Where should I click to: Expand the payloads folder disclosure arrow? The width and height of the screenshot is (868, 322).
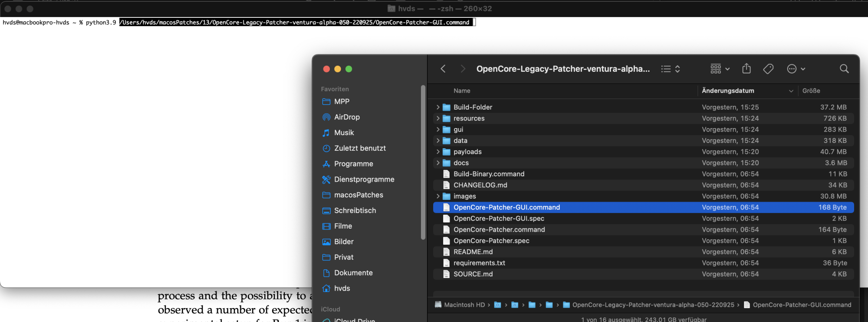pos(438,152)
